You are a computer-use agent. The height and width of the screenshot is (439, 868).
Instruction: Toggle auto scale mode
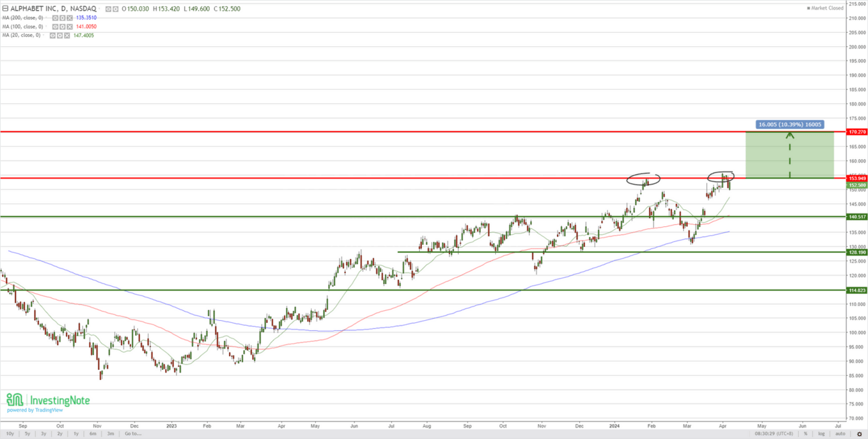[840, 434]
